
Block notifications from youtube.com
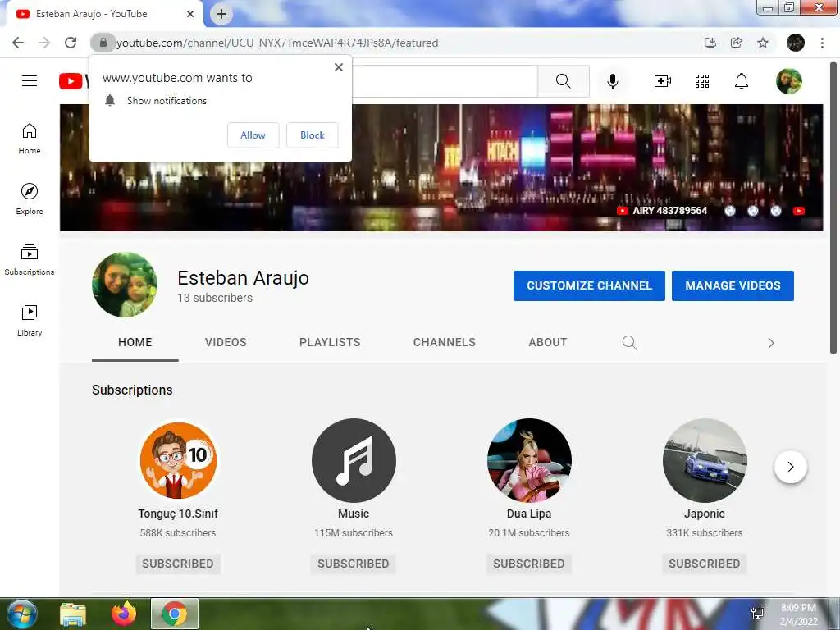[x=313, y=135]
